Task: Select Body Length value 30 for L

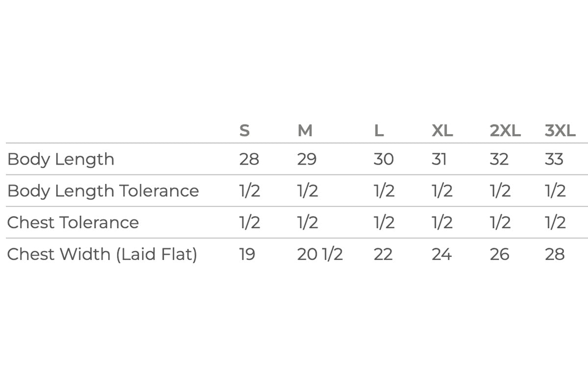Action: 383,159
